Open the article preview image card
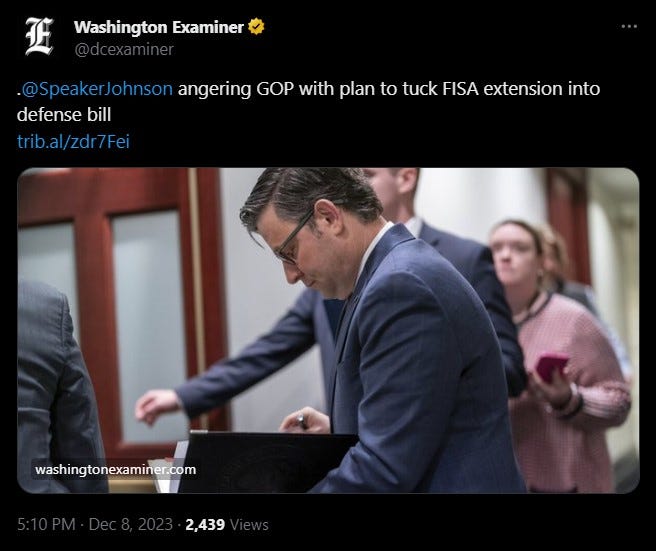This screenshot has width=656, height=551. 328,330
